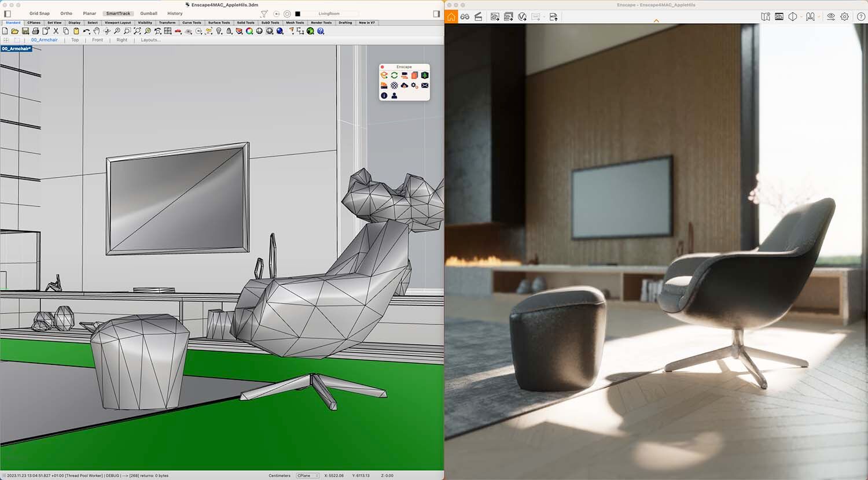Image resolution: width=868 pixels, height=480 pixels.
Task: Click the Enscape Home button
Action: click(x=451, y=17)
